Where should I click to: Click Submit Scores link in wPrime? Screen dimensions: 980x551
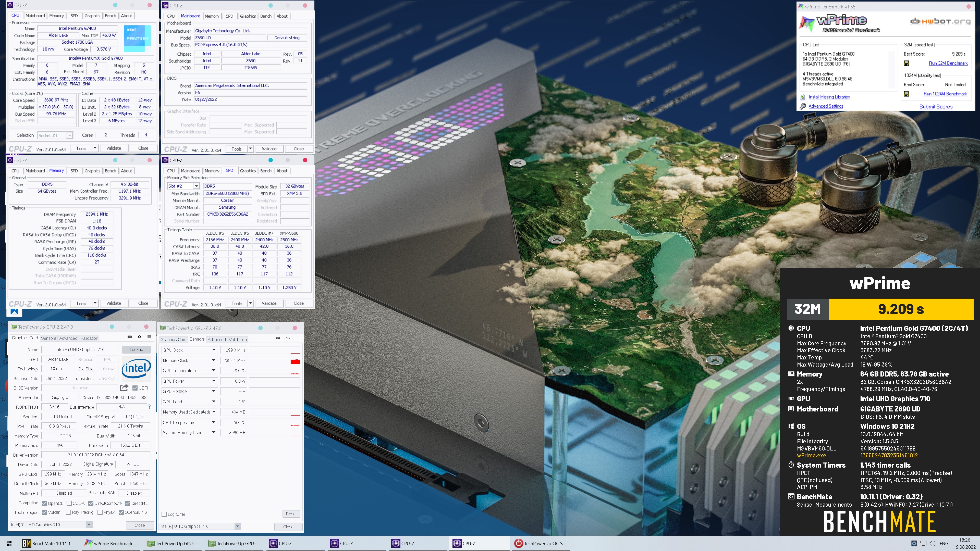click(x=936, y=107)
